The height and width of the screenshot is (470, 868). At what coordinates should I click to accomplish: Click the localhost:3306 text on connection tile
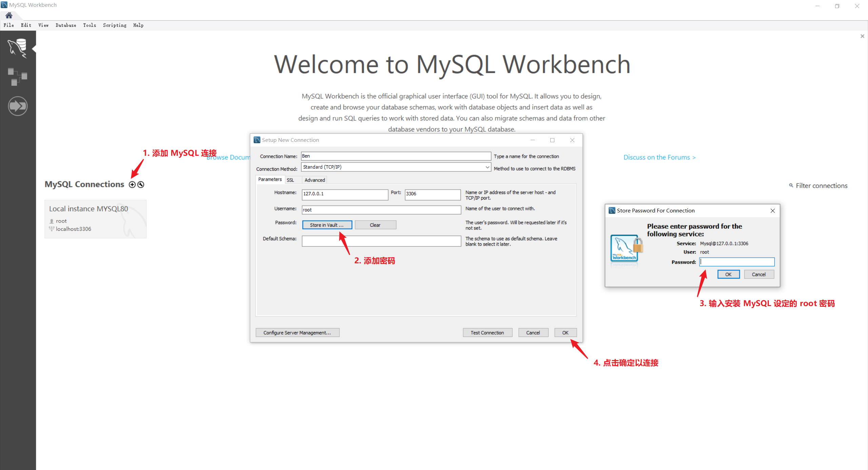point(74,229)
